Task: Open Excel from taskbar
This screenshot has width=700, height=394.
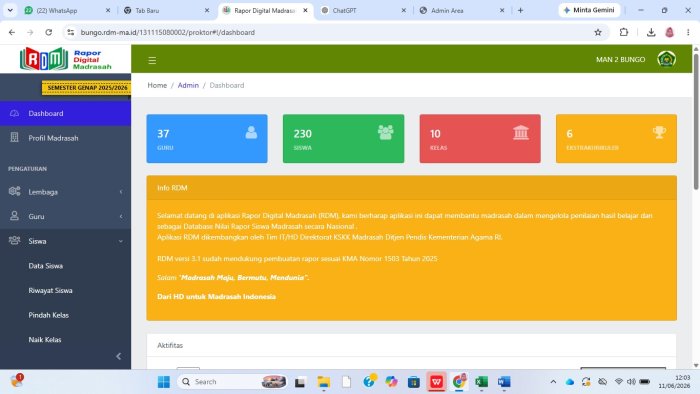Action: 482,382
